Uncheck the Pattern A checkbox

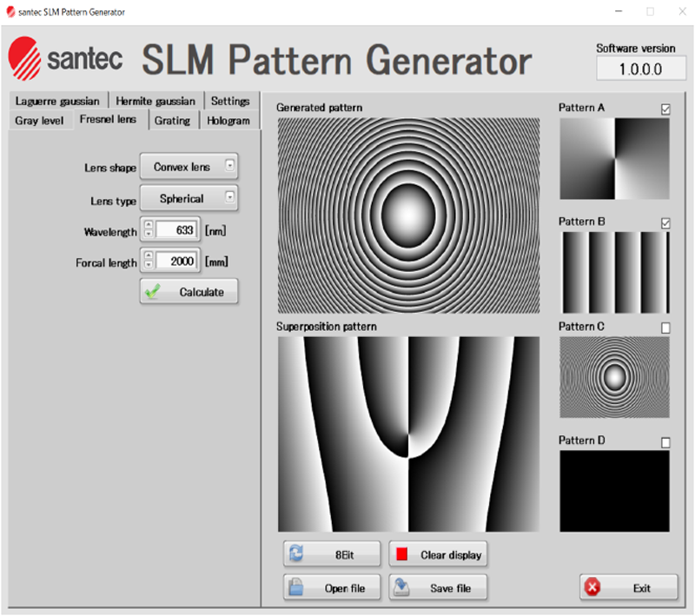(665, 109)
